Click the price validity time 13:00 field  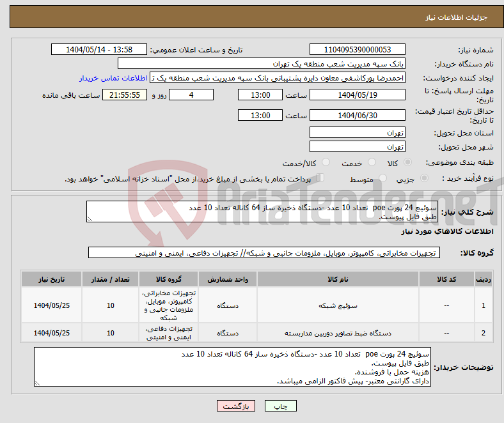point(260,115)
